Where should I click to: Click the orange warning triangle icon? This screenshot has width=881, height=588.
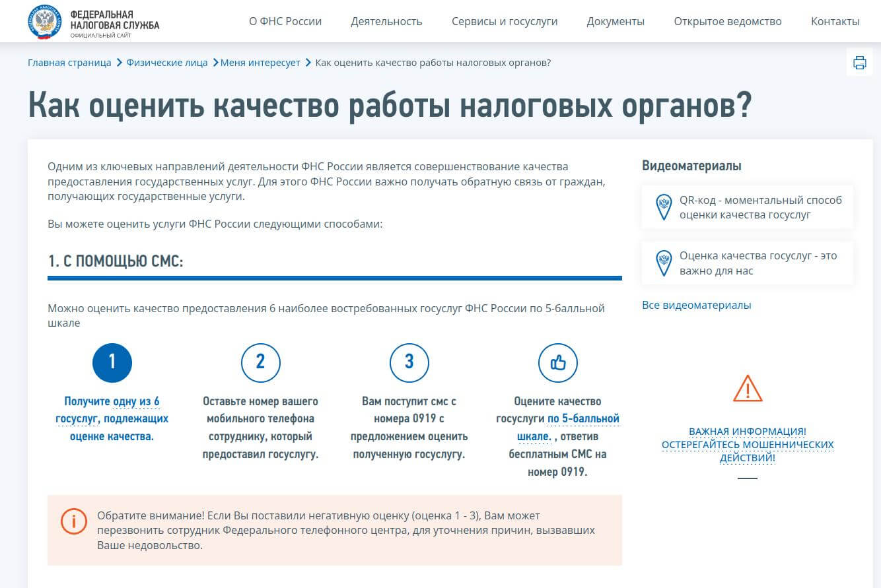pos(748,389)
